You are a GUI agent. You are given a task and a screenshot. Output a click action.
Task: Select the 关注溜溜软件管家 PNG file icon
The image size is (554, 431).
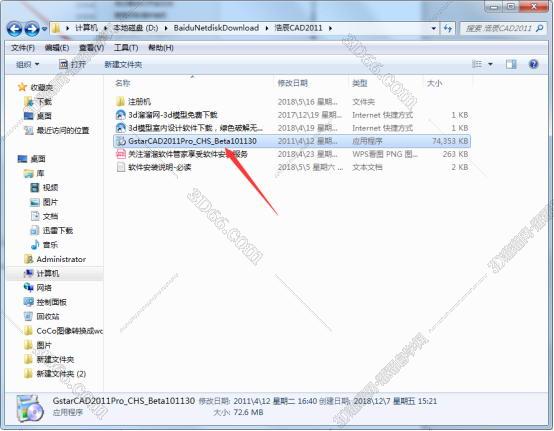(120, 154)
